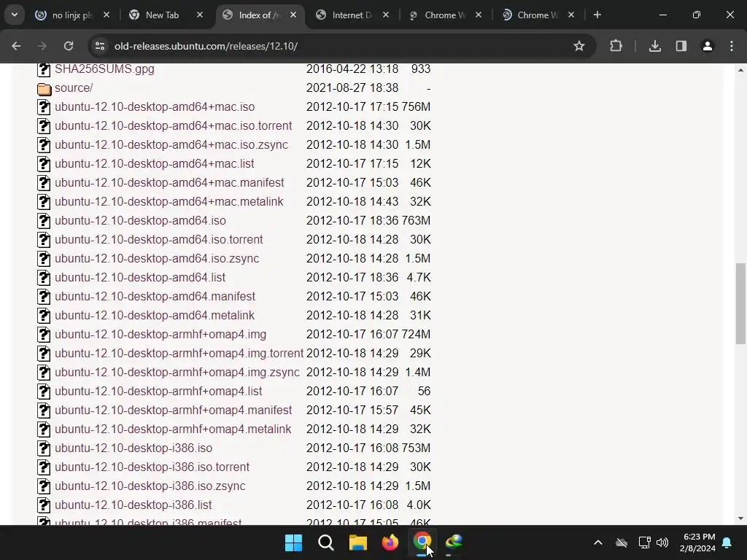The width and height of the screenshot is (747, 560).
Task: Click the Chrome taskbar icon
Action: coord(422,542)
